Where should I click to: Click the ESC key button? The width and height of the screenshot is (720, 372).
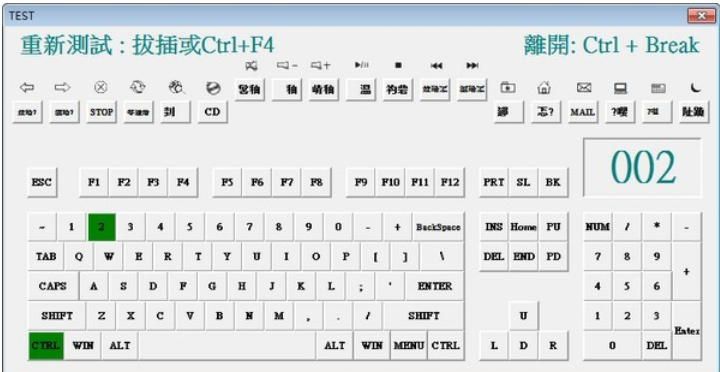(x=41, y=182)
